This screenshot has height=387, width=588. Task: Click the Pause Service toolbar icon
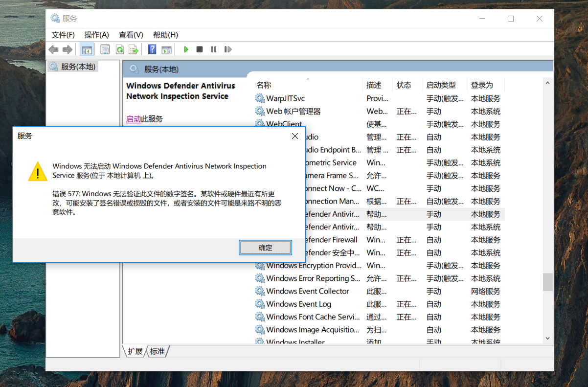point(213,49)
